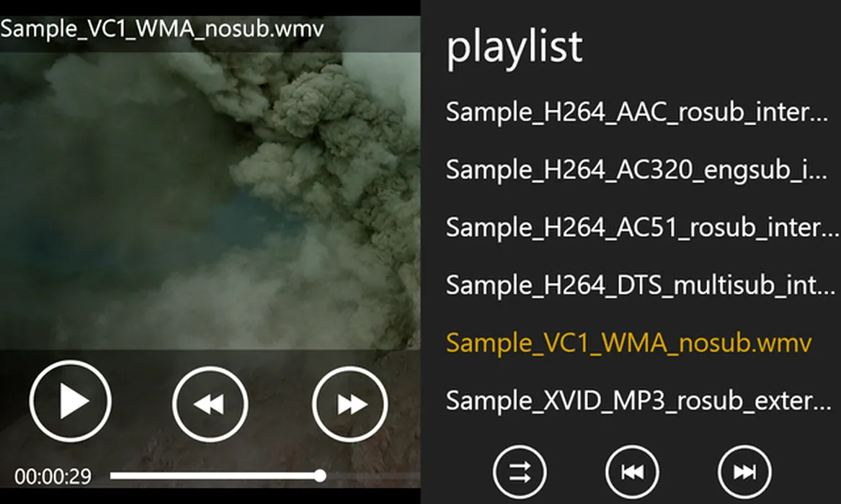Skip to the previous track in the playlist
The image size is (841, 504).
pos(632,472)
